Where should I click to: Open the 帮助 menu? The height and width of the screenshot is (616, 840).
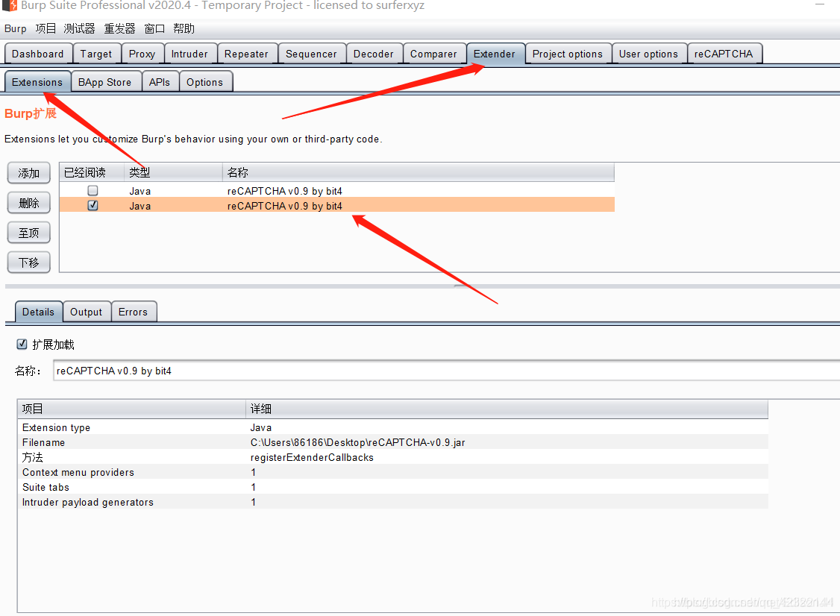[184, 28]
